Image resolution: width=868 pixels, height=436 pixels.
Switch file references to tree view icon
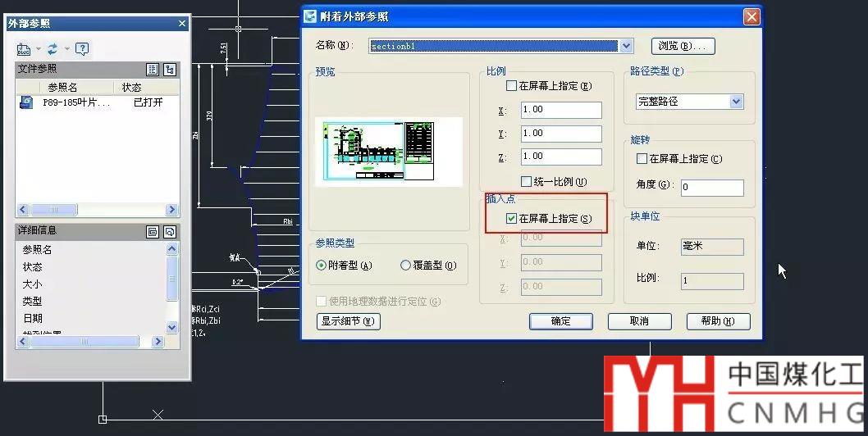point(170,69)
